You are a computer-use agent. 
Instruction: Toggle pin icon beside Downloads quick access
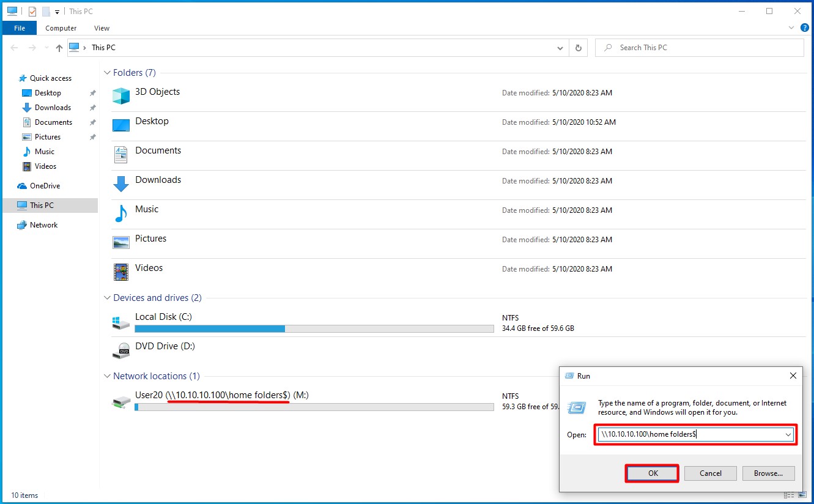click(x=92, y=108)
